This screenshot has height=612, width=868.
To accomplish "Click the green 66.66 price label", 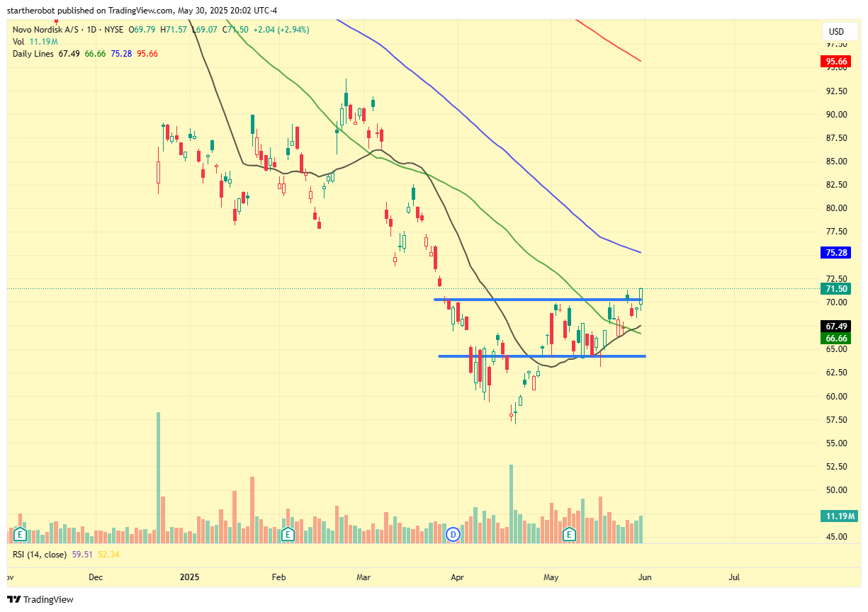I will click(837, 338).
